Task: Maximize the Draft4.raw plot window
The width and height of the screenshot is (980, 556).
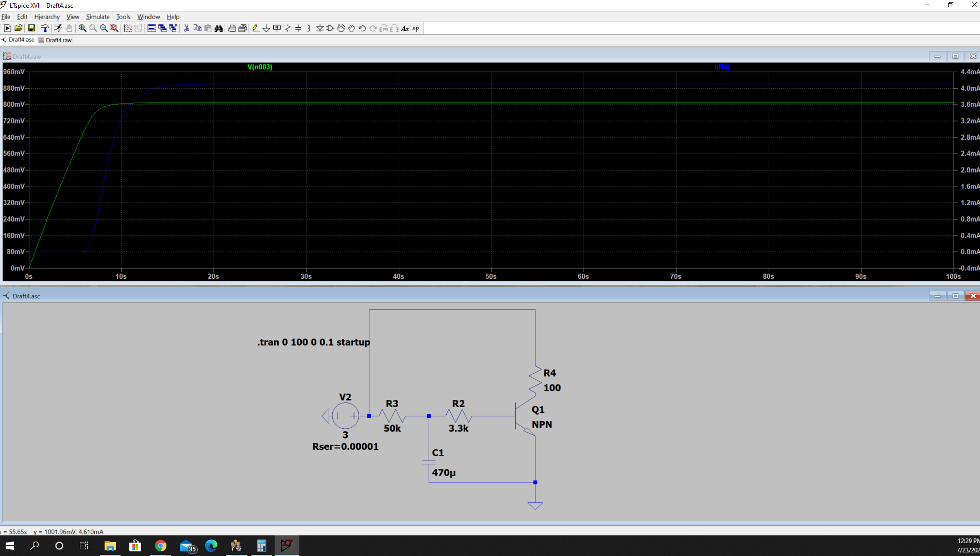Action: point(955,56)
